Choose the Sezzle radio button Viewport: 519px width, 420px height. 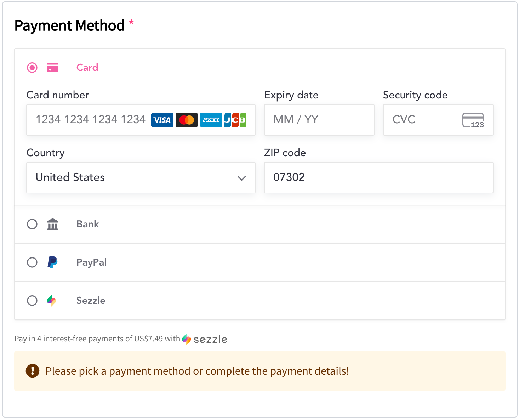pyautogui.click(x=32, y=301)
